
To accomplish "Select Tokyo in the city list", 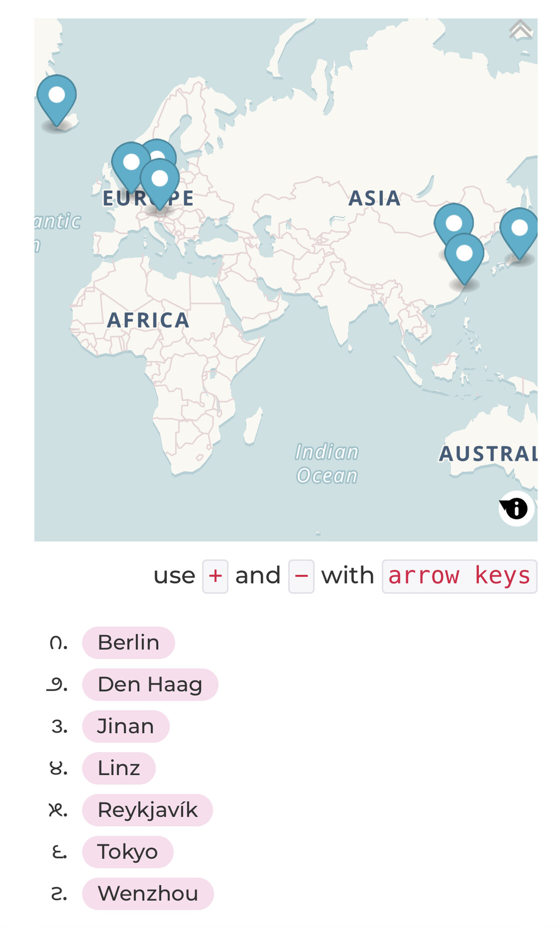I will (128, 852).
